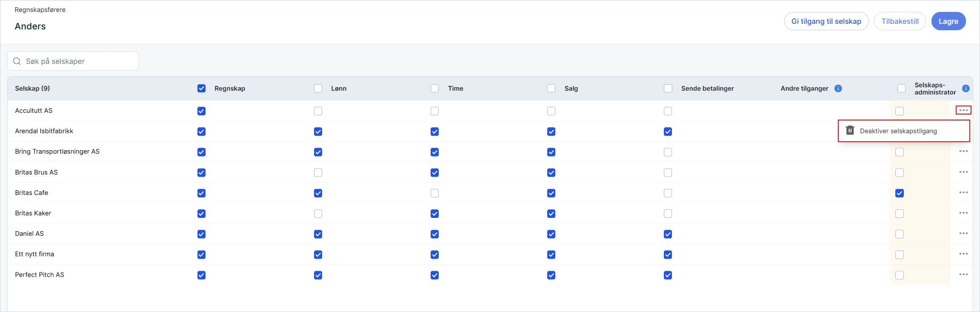Uncheck Selskapsadministrator for Britas Cafe
Image resolution: width=980 pixels, height=312 pixels.
[x=899, y=193]
